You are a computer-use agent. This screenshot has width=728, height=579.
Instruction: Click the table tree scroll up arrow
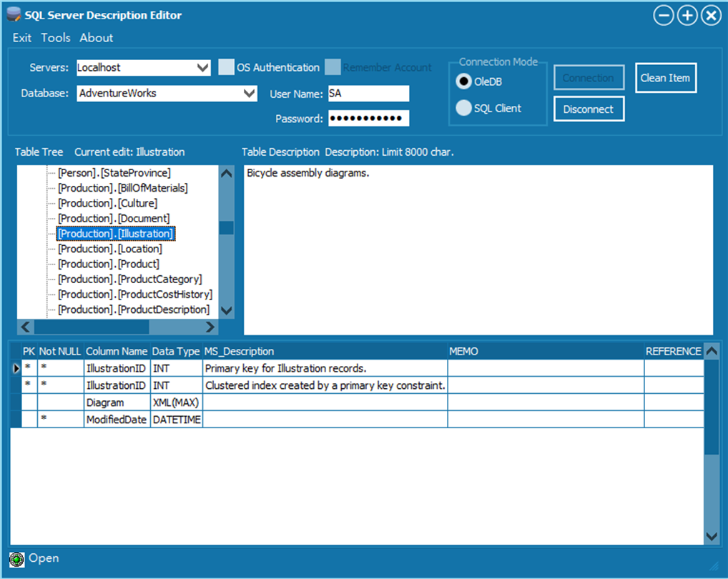click(x=227, y=174)
